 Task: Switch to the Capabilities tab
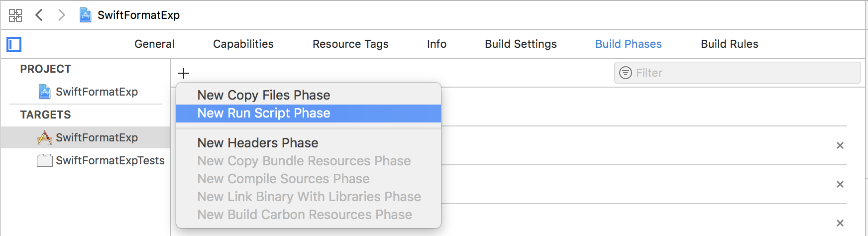[x=243, y=44]
